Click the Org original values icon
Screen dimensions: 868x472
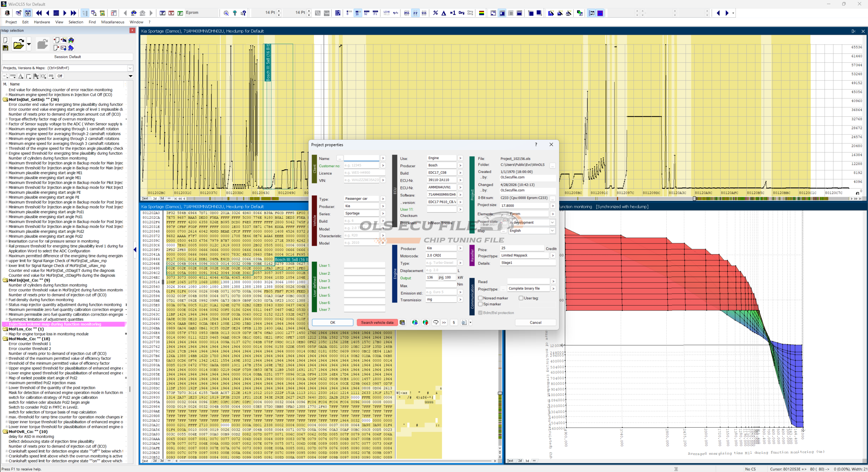[461, 13]
